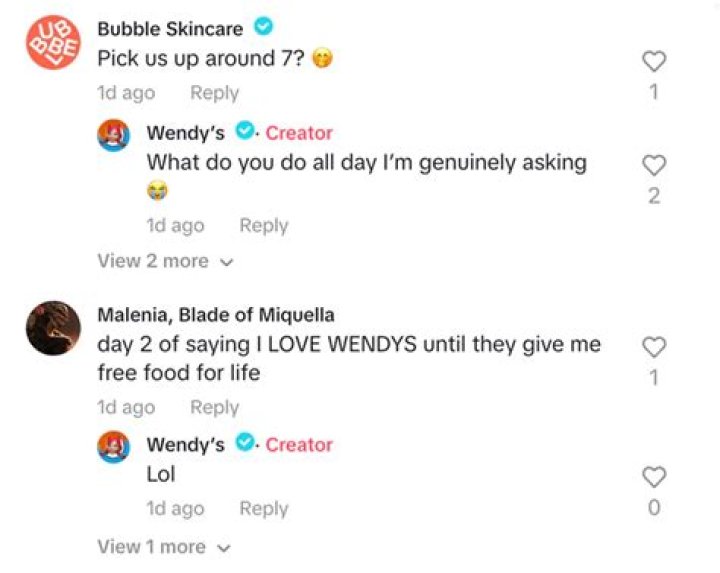
Task: Click Wendy's avatar on the genuinely asking reply
Action: (114, 133)
